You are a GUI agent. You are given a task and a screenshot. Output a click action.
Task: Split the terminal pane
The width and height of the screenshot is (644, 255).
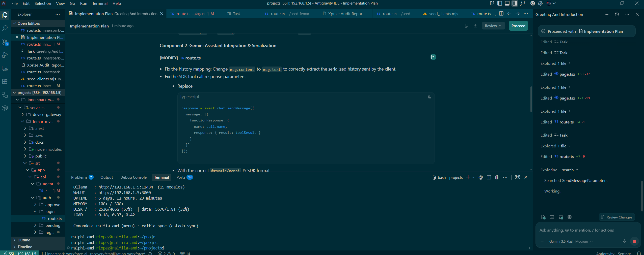pos(489,177)
